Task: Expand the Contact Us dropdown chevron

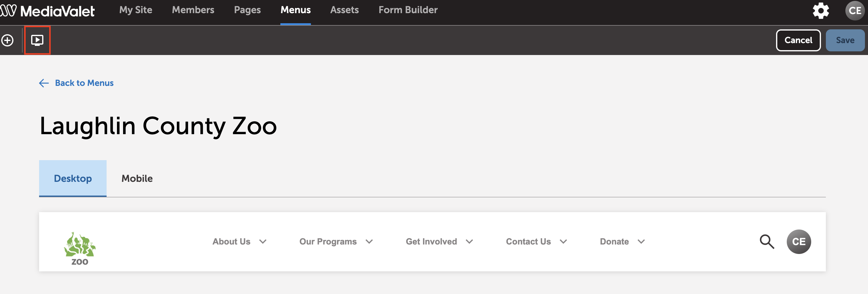Action: 563,241
